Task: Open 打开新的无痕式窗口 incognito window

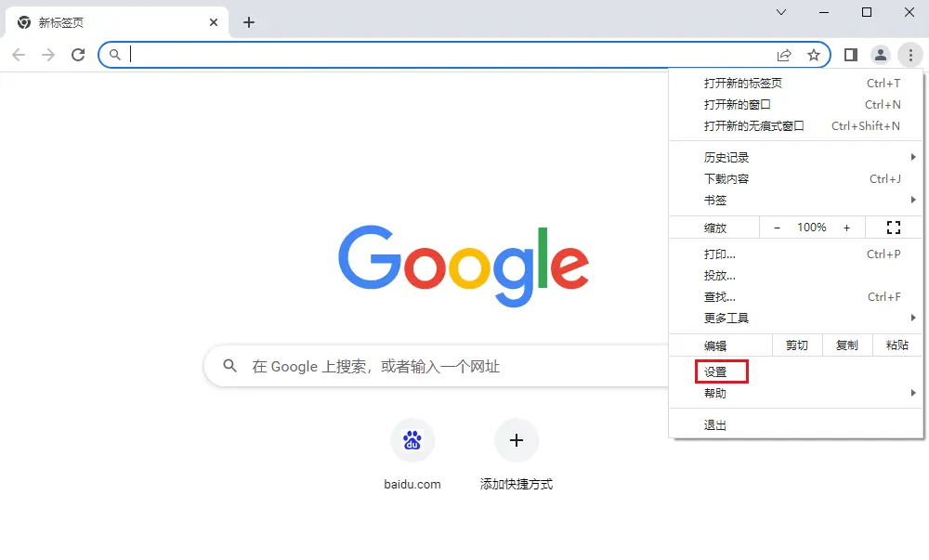Action: tap(796, 126)
